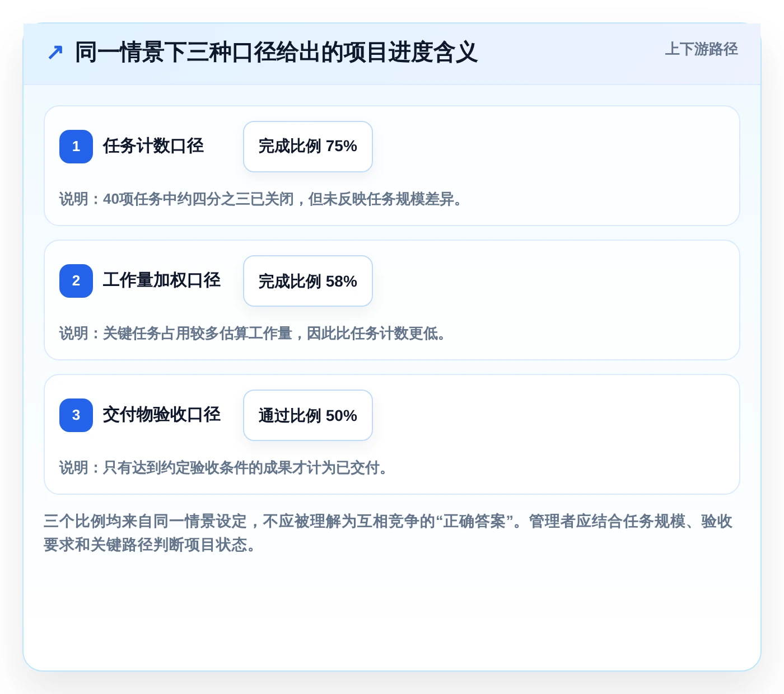This screenshot has height=694, width=784.
Task: Click the footer paragraph starting 三个比例均来自
Action: [389, 533]
